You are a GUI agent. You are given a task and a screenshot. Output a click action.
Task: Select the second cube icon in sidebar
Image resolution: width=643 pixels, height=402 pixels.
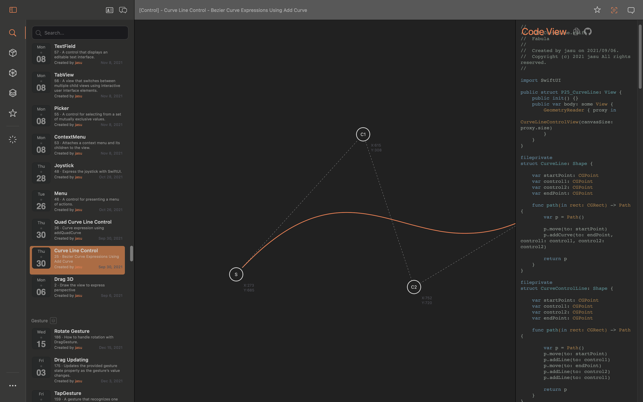(x=13, y=73)
